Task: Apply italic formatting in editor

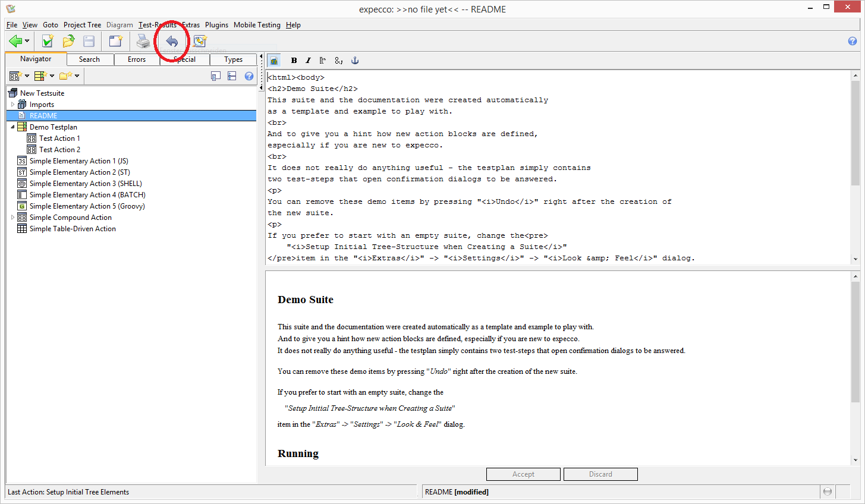Action: coord(308,61)
